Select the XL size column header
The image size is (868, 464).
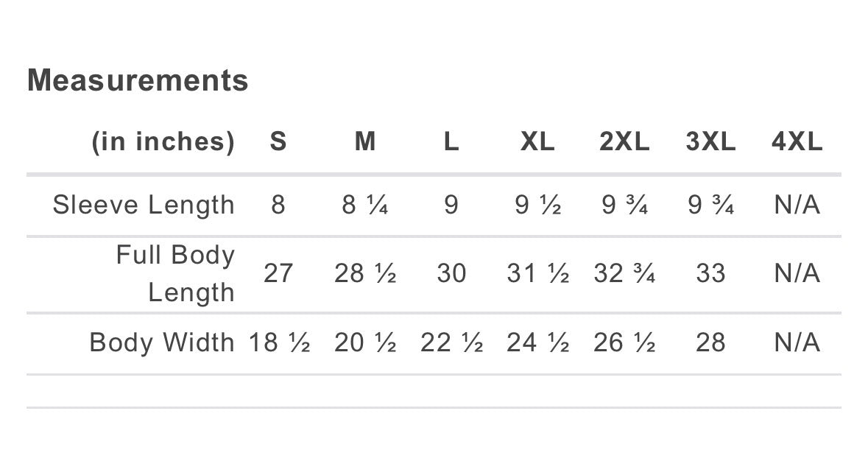click(x=537, y=141)
